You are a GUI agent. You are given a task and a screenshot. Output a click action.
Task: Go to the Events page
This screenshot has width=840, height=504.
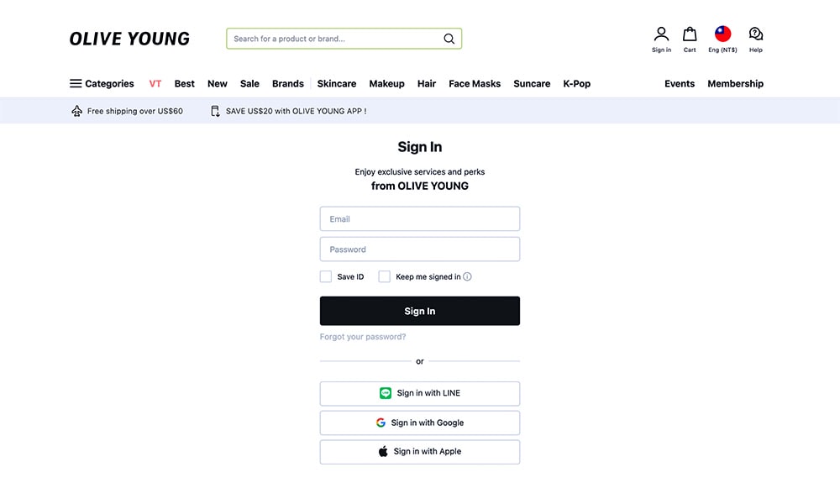[x=680, y=83]
